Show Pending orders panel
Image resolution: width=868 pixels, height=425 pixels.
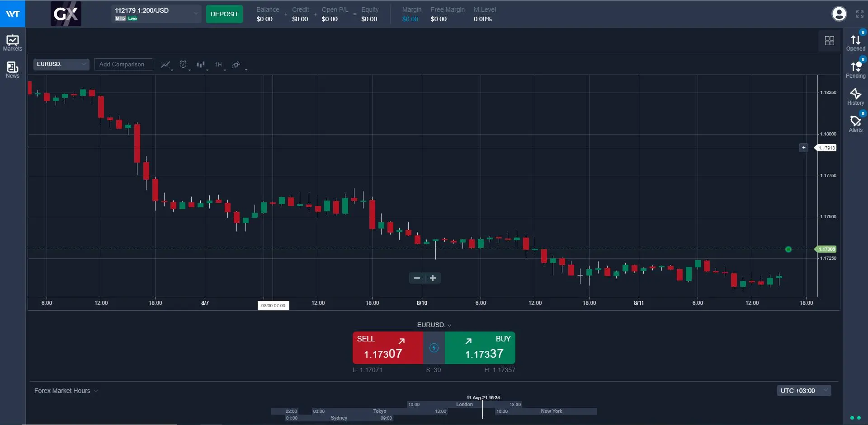click(x=855, y=70)
